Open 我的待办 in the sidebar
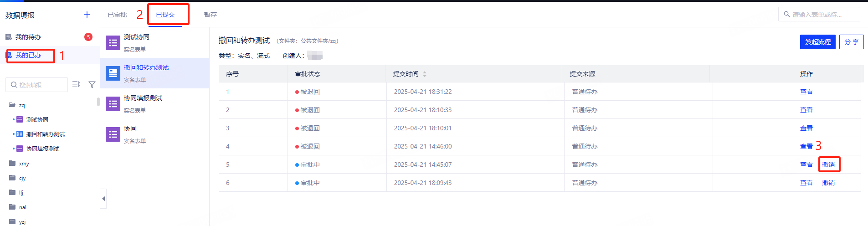 point(28,37)
